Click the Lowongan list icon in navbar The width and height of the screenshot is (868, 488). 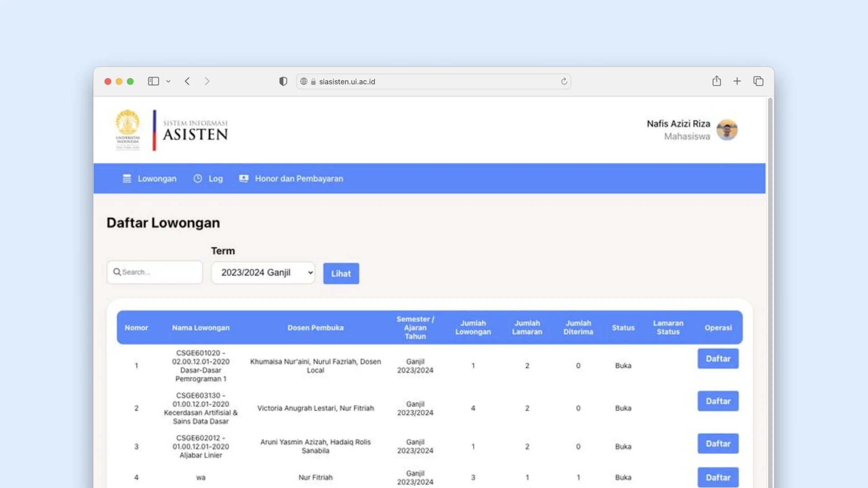(127, 178)
